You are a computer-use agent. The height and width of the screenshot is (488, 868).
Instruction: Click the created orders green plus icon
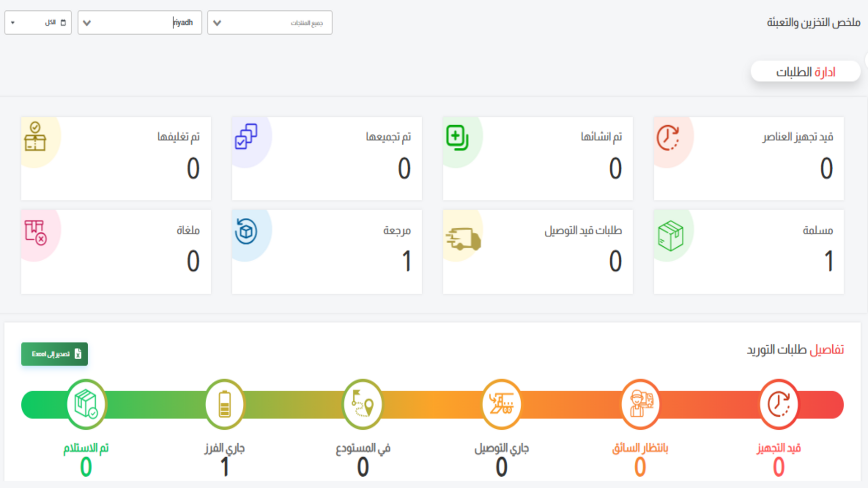click(x=457, y=138)
